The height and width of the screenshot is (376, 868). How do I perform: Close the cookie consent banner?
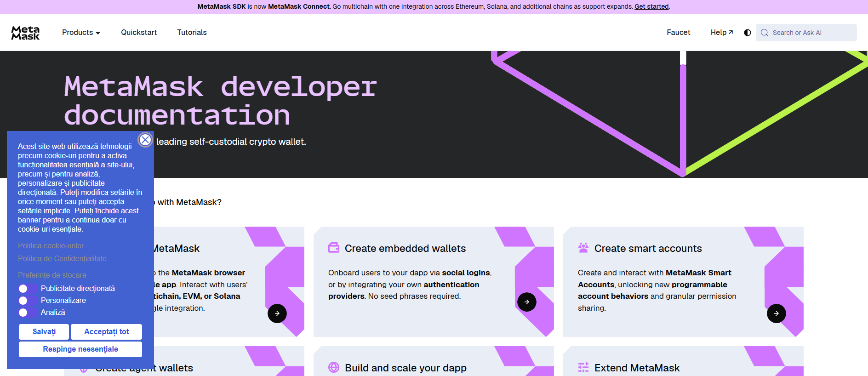[145, 140]
